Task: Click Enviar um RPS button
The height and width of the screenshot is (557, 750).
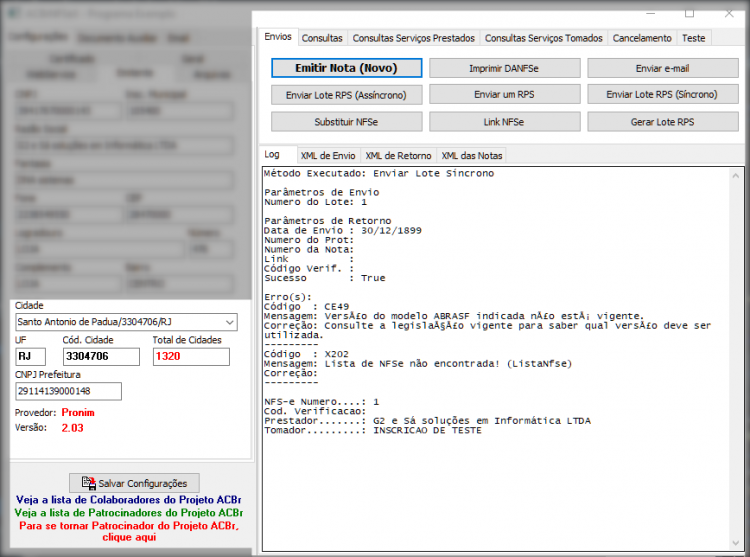Action: point(504,95)
